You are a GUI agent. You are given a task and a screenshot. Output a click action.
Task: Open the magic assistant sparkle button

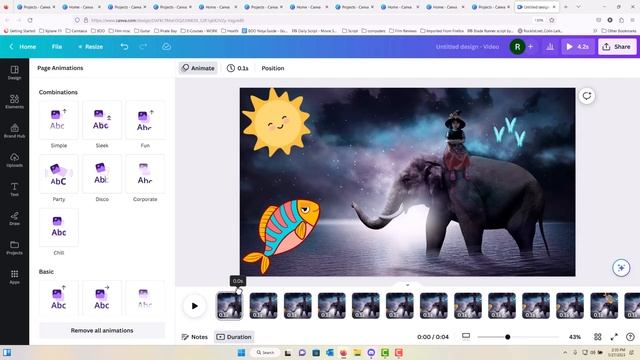coord(621,268)
